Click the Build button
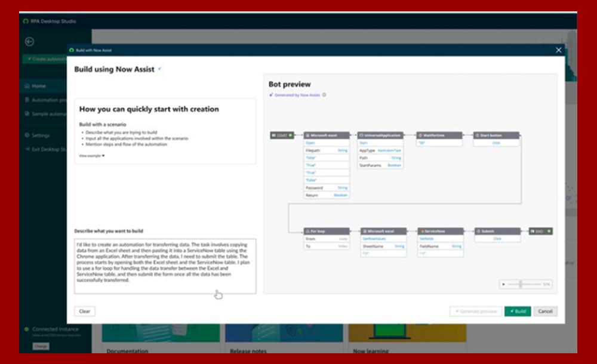Screen dimensions: 597x364 [x=517, y=311]
